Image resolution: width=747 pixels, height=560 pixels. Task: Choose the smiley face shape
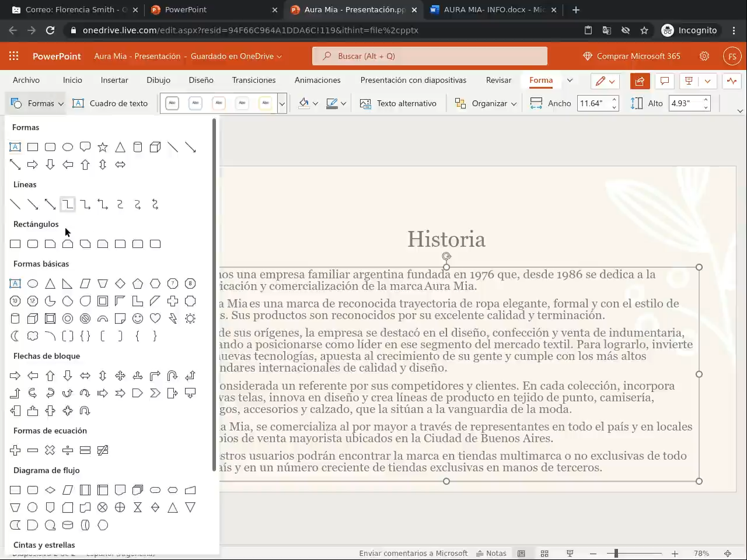(x=138, y=318)
